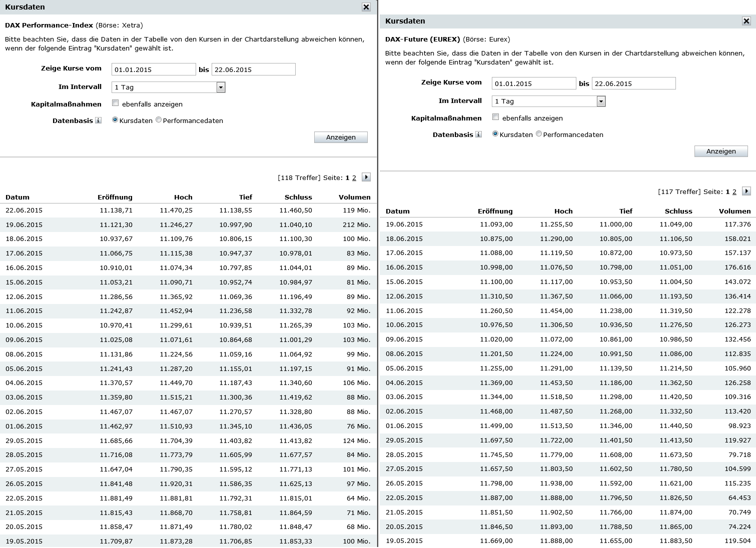Close the DAX-Future Kursdaten window
The image size is (756, 548).
click(x=746, y=21)
